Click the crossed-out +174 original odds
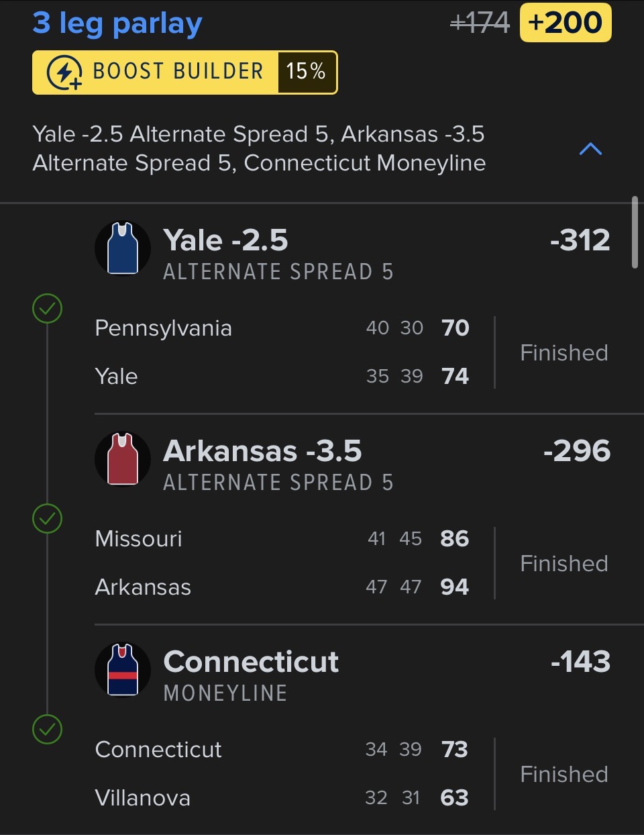The image size is (644, 835). 480,23
